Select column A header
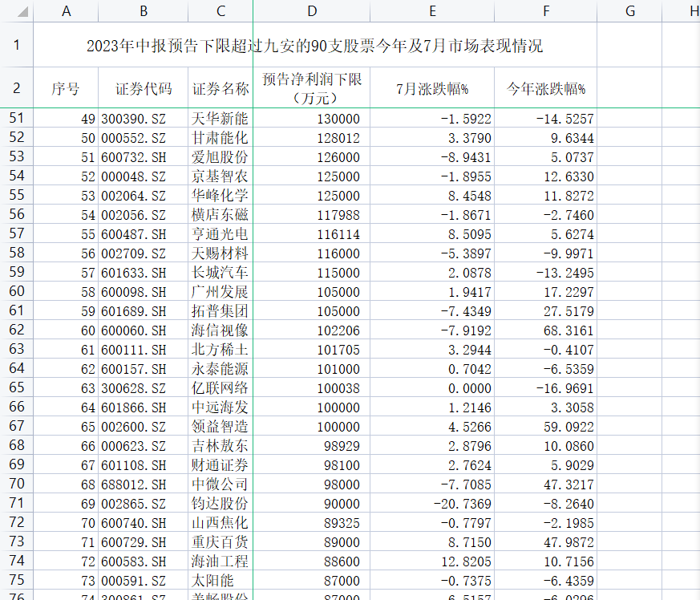This screenshot has height=600, width=700. coord(66,11)
